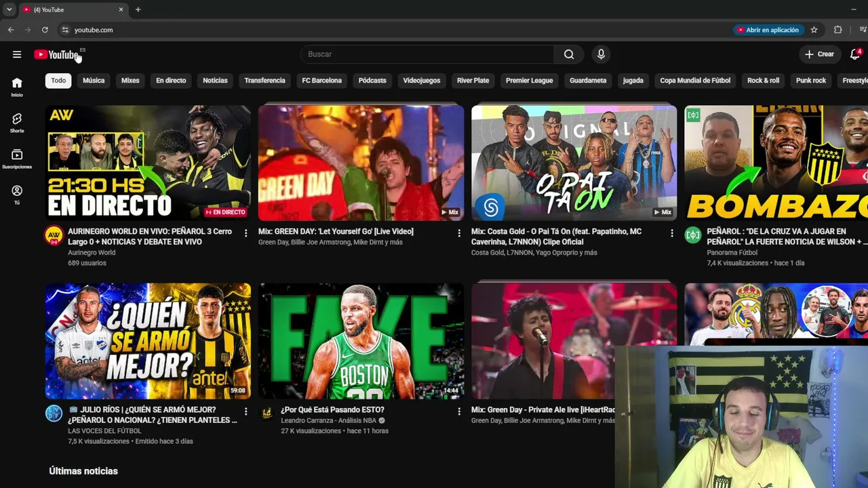Open the Leandro Carranza channel avatar
This screenshot has width=868, height=488.
click(x=267, y=412)
